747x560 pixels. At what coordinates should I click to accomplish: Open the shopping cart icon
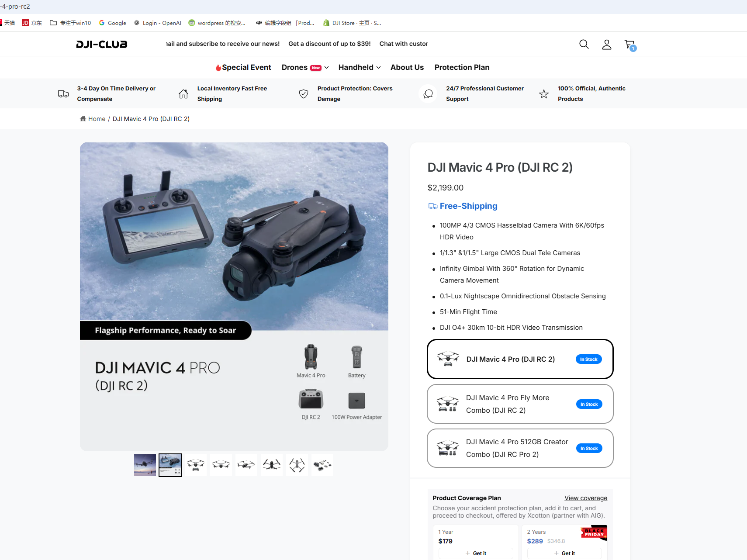[x=629, y=44]
